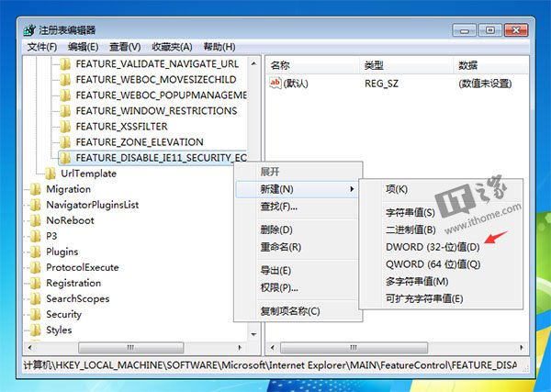Click the NoReboot folder icon

(36, 220)
